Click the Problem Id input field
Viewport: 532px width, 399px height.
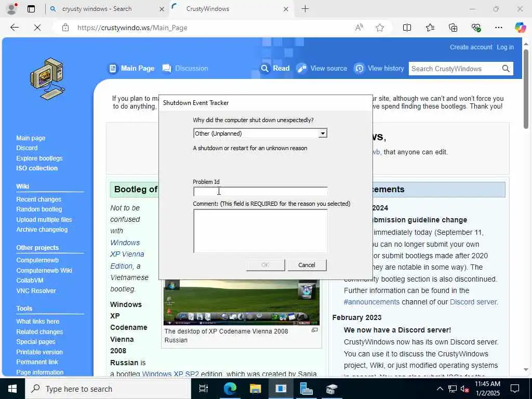[260, 192]
